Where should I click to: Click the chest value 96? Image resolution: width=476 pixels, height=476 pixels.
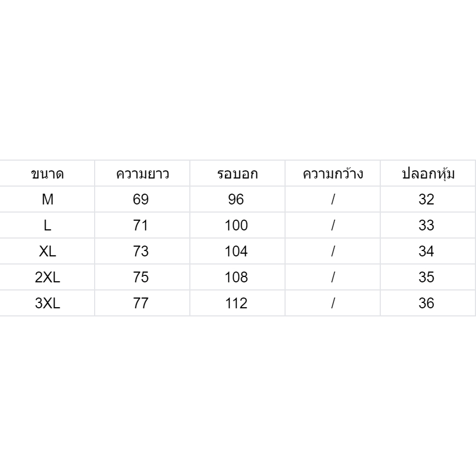237,199
